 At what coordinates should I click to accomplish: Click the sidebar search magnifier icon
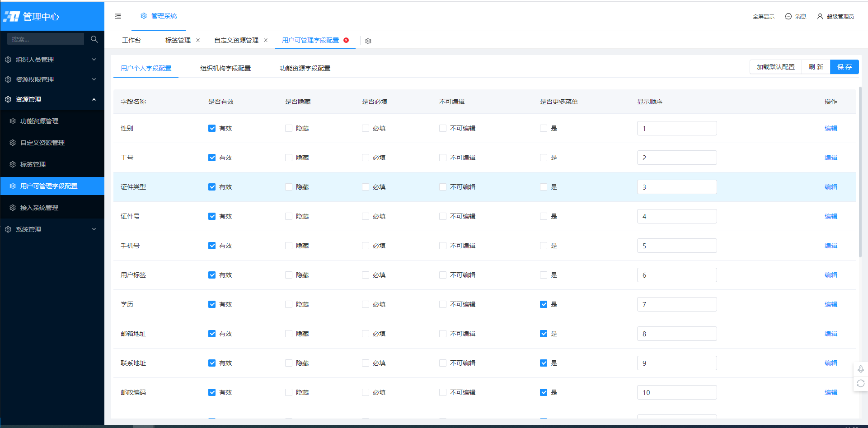[94, 39]
